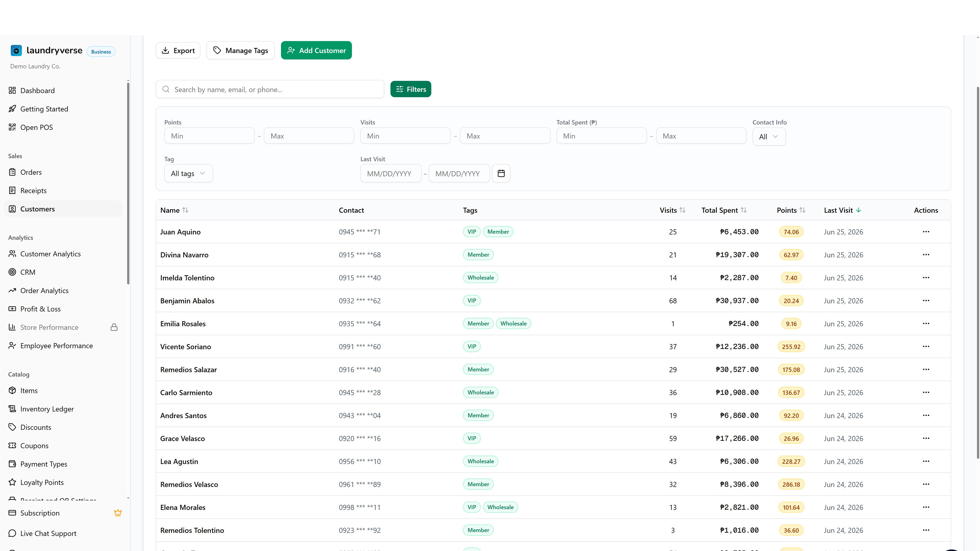Click Last Visit end date field

[459, 173]
